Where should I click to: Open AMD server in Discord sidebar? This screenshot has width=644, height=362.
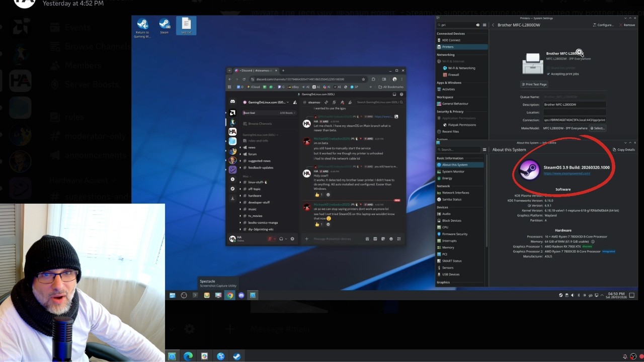tap(232, 113)
